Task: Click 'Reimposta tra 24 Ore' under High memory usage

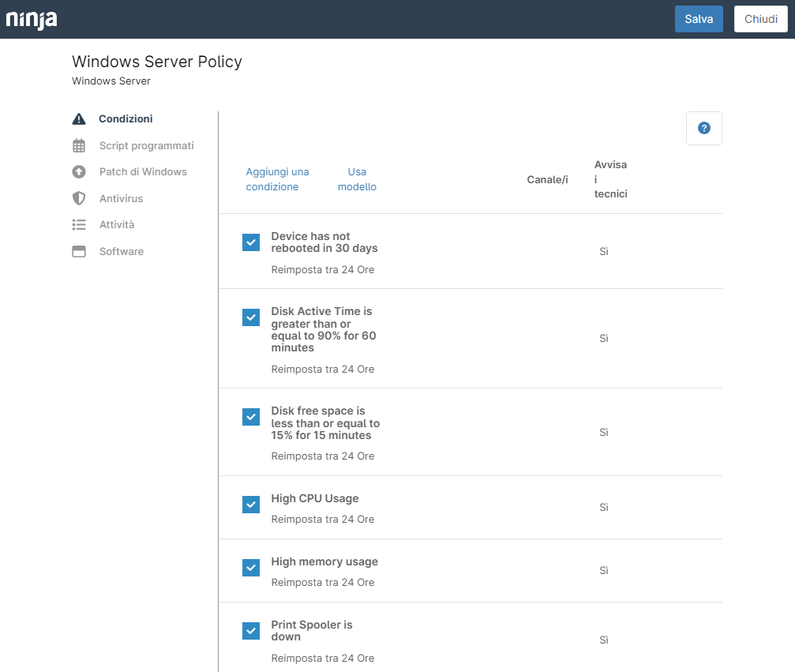Action: pos(323,583)
